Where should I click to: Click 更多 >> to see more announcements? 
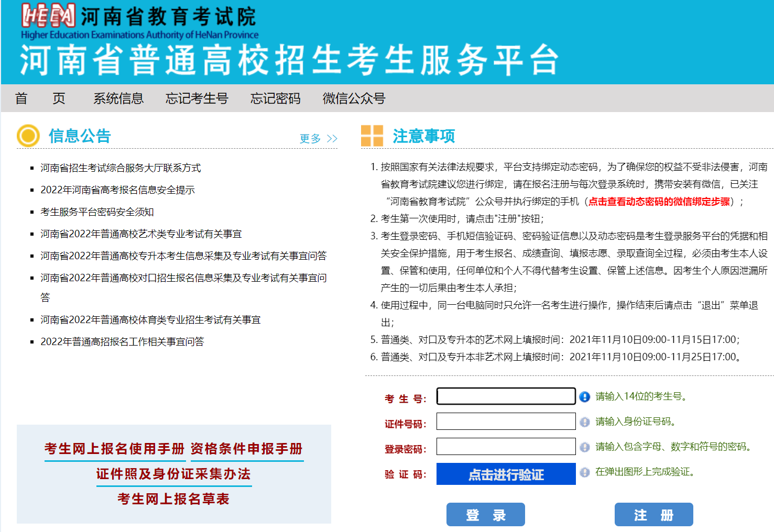point(319,138)
